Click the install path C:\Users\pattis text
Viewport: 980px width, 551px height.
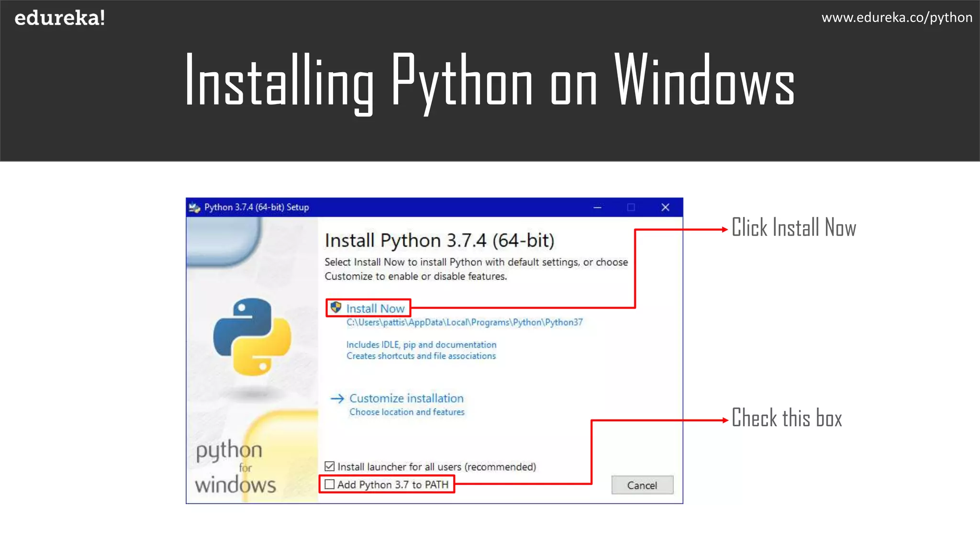pos(464,322)
